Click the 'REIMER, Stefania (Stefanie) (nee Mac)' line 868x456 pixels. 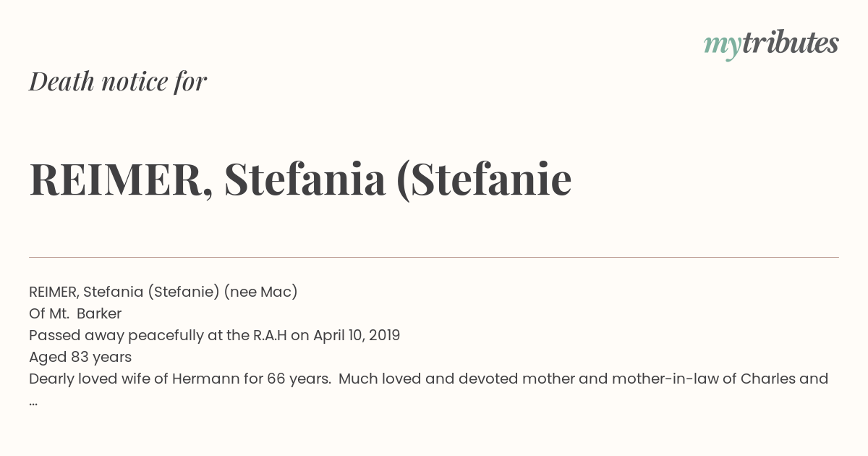(163, 292)
